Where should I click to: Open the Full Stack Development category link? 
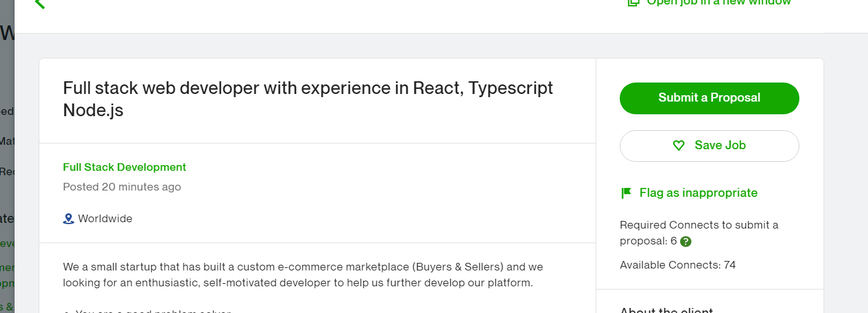[124, 167]
